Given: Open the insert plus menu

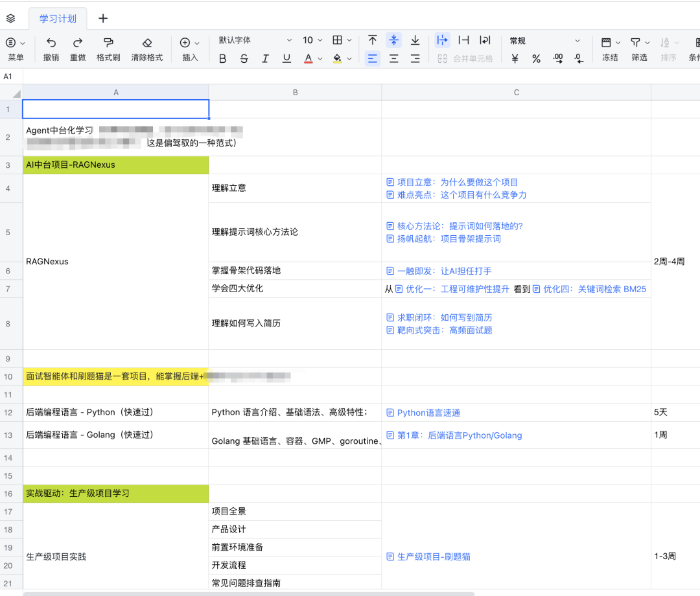Looking at the screenshot, I should (x=185, y=42).
